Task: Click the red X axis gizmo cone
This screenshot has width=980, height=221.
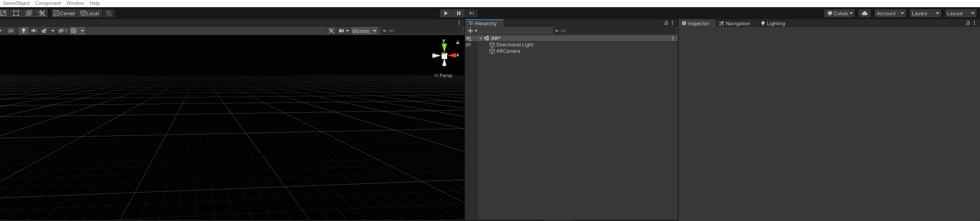Action: click(x=452, y=56)
